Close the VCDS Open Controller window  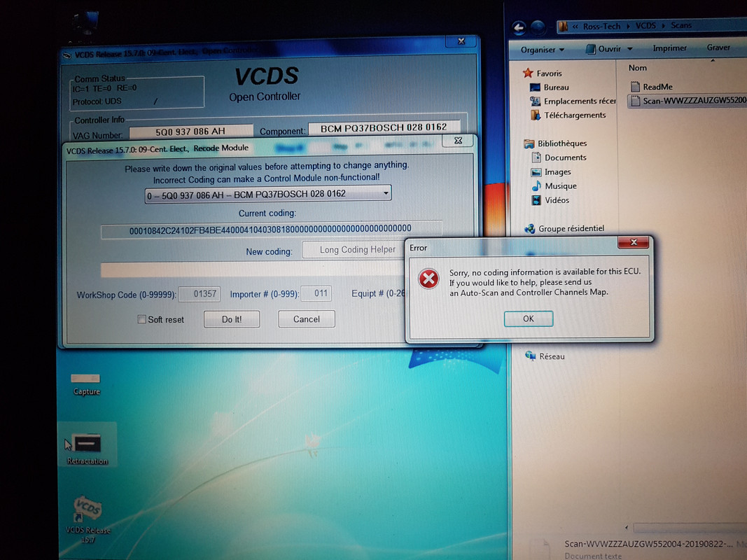coord(461,41)
